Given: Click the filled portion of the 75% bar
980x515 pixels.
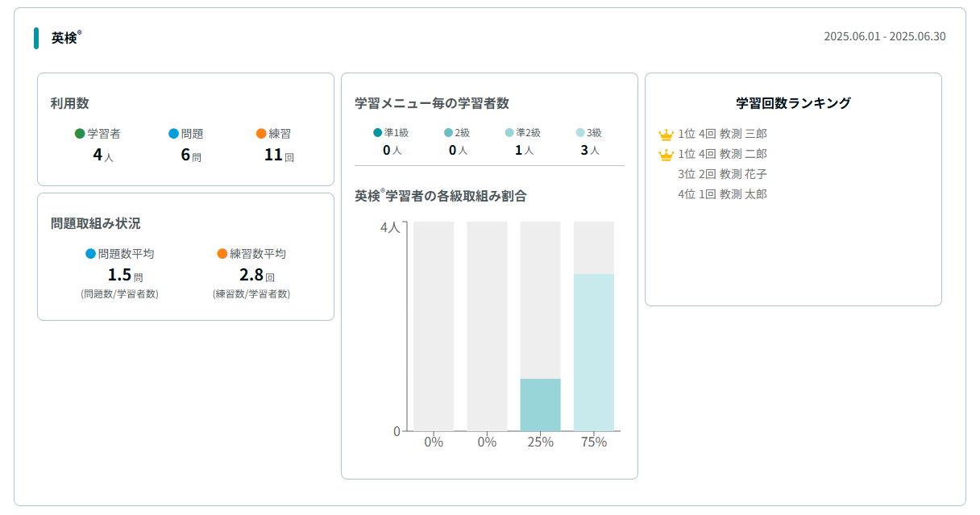Looking at the screenshot, I should [x=593, y=352].
